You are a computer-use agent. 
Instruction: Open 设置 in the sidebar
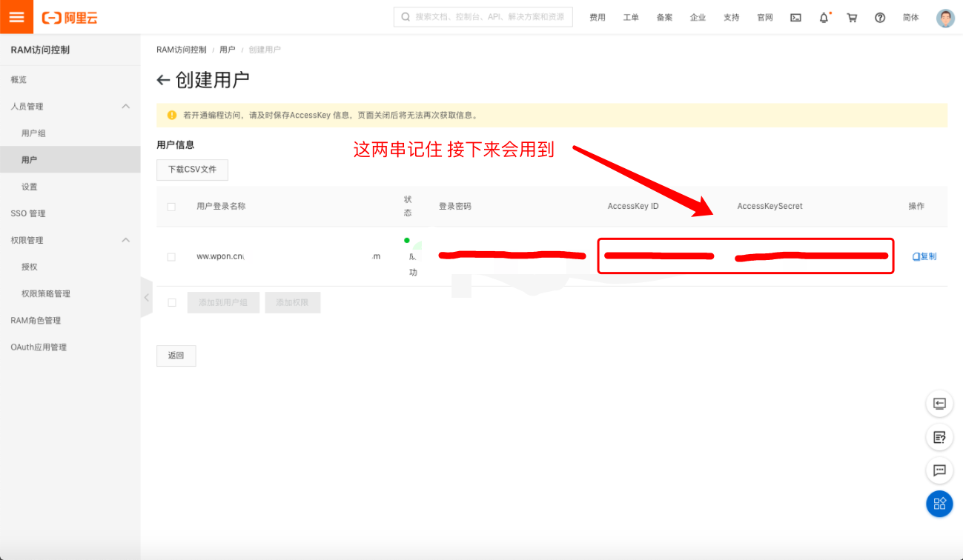(x=29, y=187)
